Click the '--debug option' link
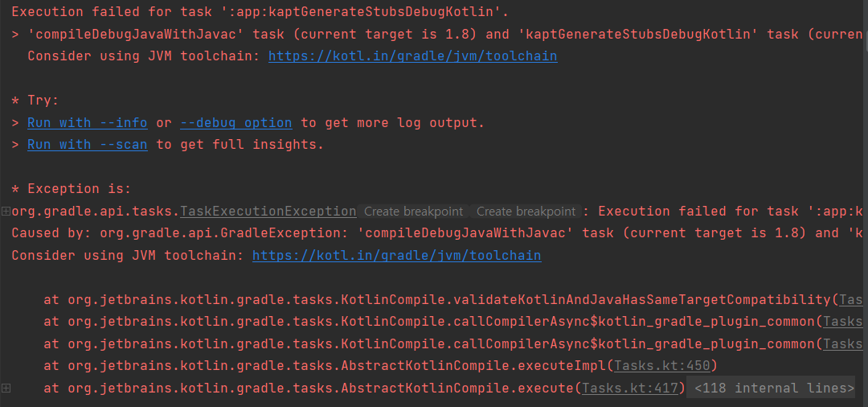 [x=235, y=122]
